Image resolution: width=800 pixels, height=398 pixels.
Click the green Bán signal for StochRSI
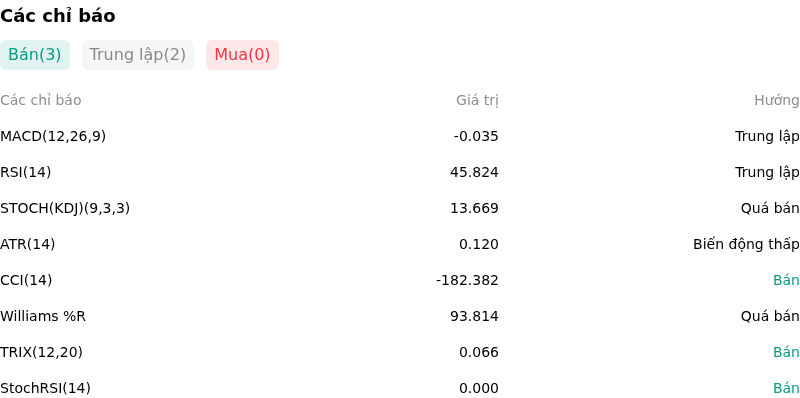click(786, 388)
